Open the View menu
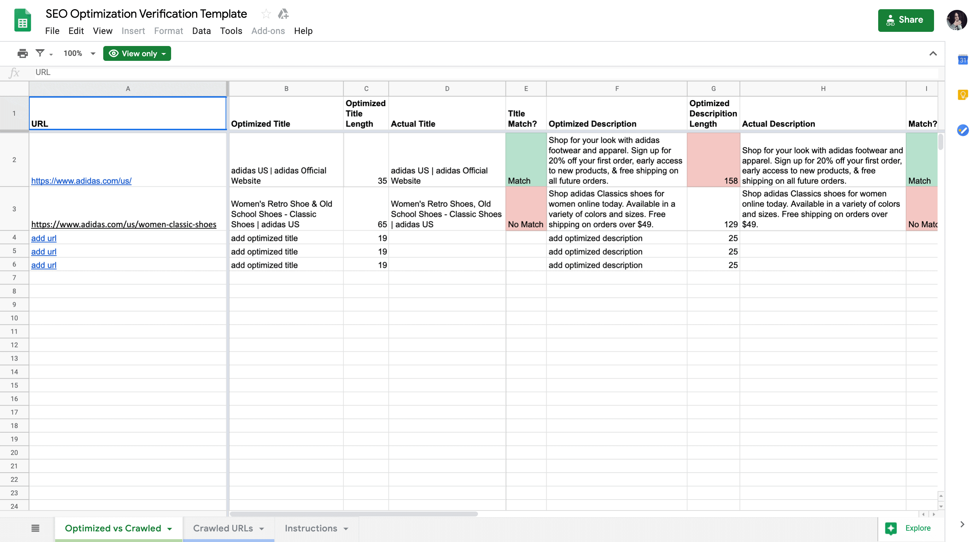Image resolution: width=980 pixels, height=542 pixels. point(103,31)
